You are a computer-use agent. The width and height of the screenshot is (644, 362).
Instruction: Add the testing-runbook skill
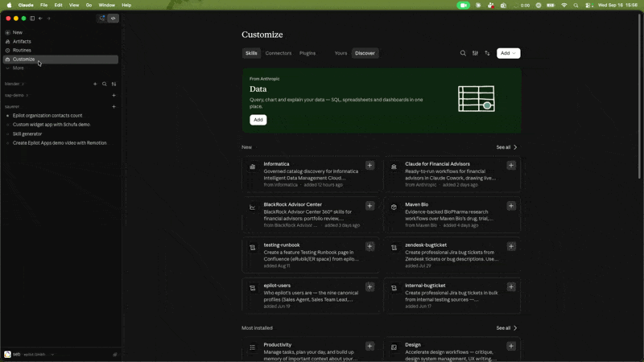369,246
